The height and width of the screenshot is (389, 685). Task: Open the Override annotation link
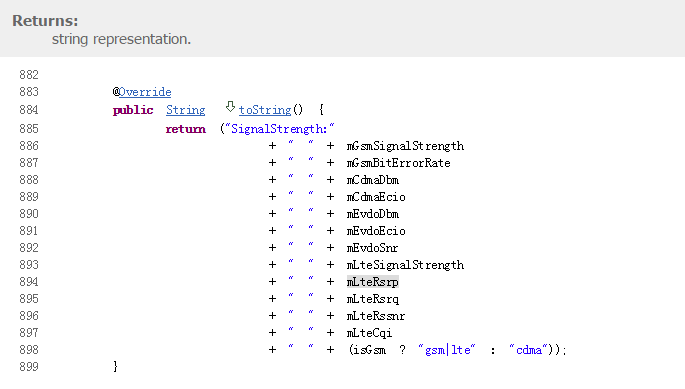145,92
